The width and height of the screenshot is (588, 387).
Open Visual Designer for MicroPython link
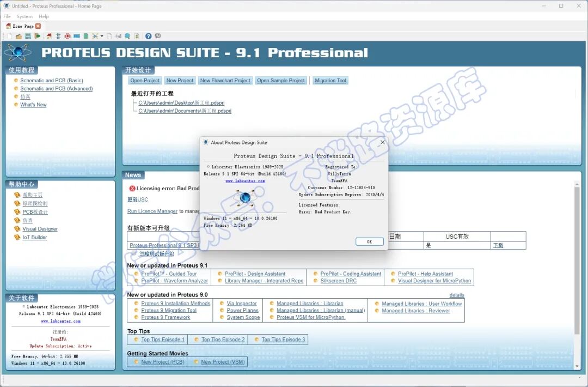pyautogui.click(x=434, y=281)
